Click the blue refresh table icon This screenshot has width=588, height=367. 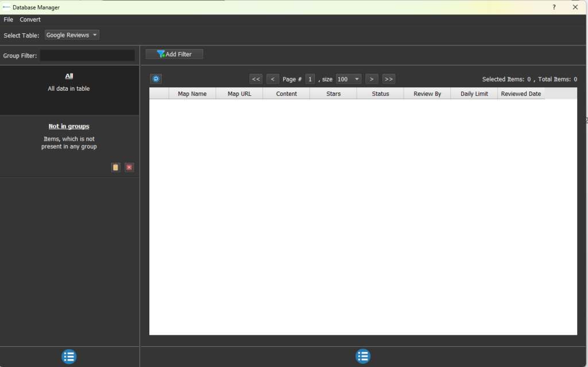(156, 79)
